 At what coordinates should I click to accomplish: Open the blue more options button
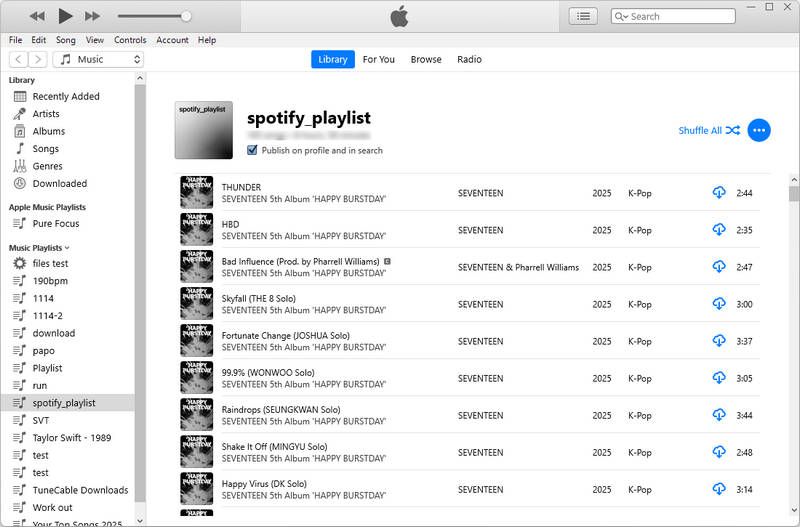759,130
